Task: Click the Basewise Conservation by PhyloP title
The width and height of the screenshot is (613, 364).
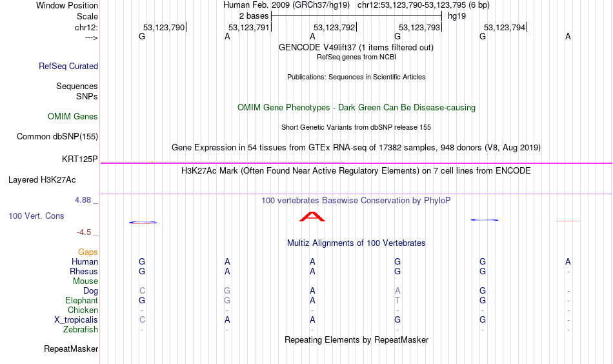Action: click(356, 201)
